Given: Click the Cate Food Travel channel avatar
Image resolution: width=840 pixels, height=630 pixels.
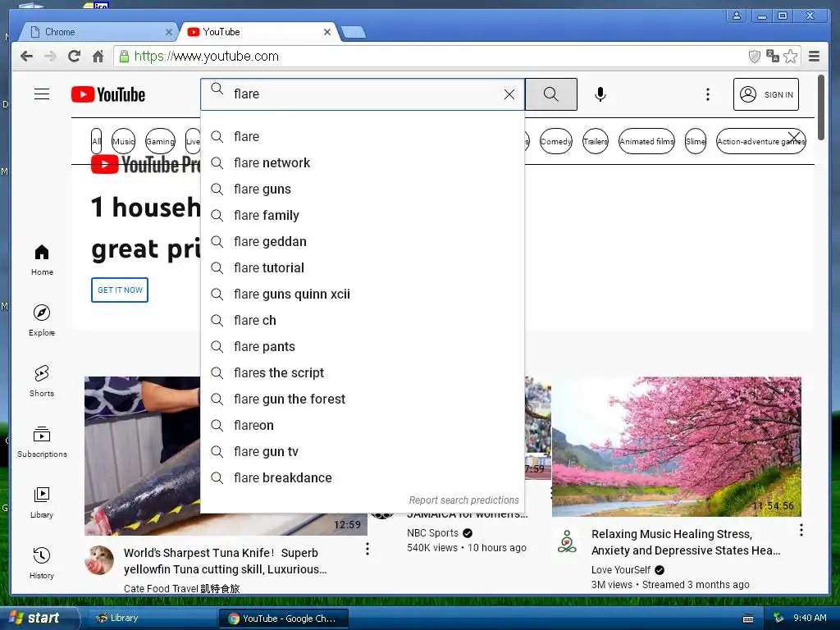Looking at the screenshot, I should click(x=99, y=559).
